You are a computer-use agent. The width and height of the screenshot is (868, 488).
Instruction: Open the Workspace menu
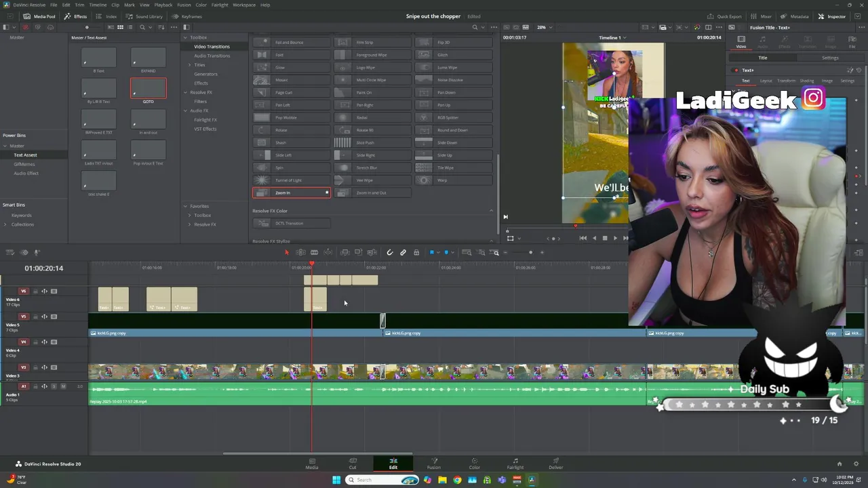244,5
